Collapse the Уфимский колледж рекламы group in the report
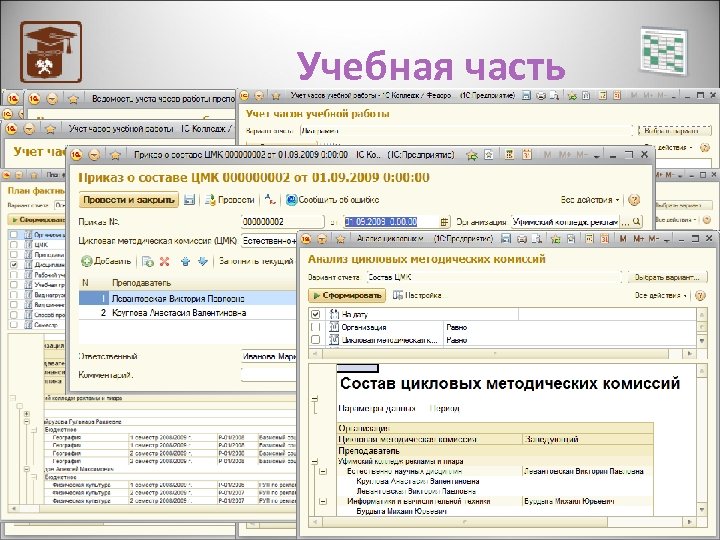 315,461
